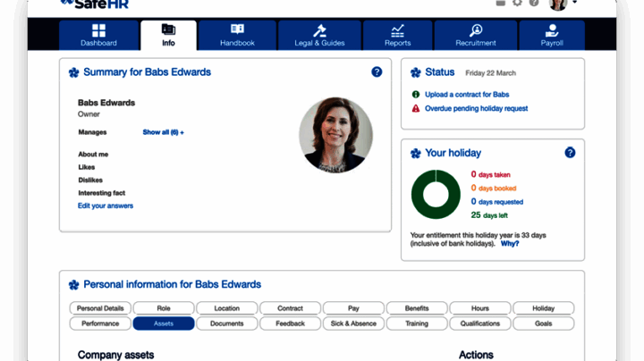Viewport: 644px width, 361px height.
Task: Click the 'Company assets' heading
Action: (x=115, y=355)
